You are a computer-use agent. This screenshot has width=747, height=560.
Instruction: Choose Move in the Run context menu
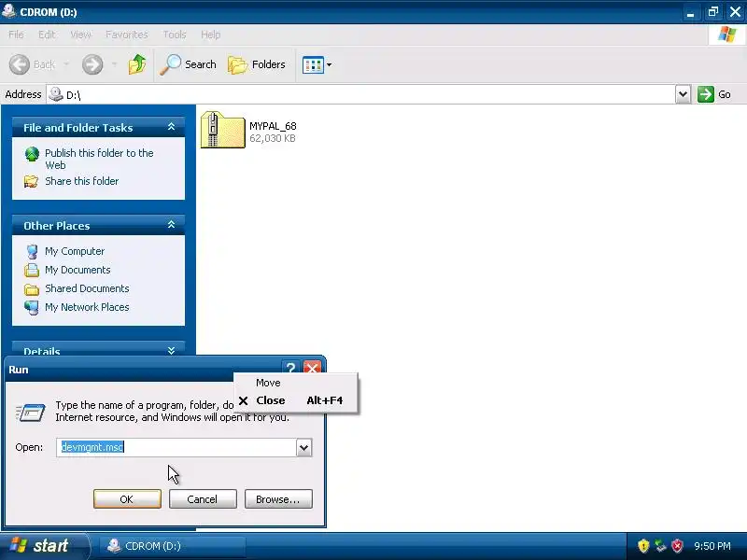[295, 383]
